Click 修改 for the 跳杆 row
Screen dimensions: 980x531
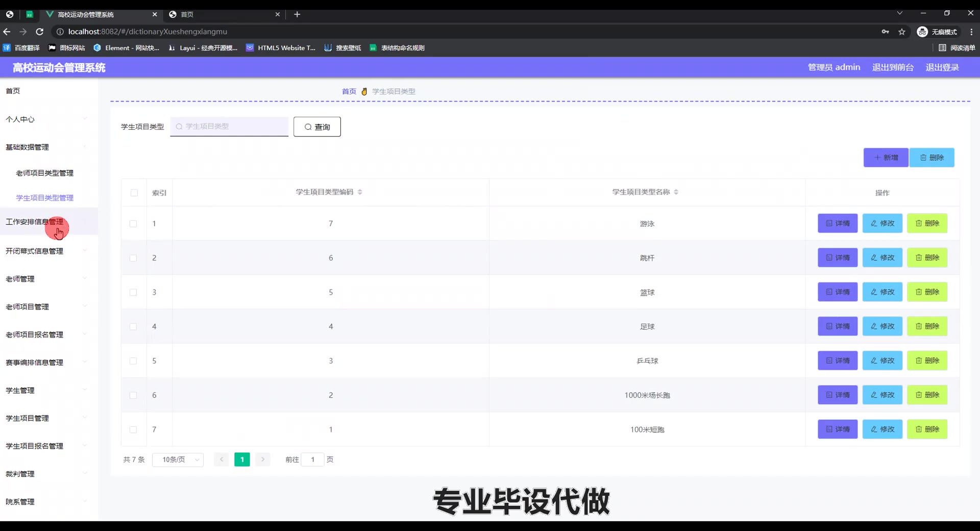pyautogui.click(x=883, y=257)
